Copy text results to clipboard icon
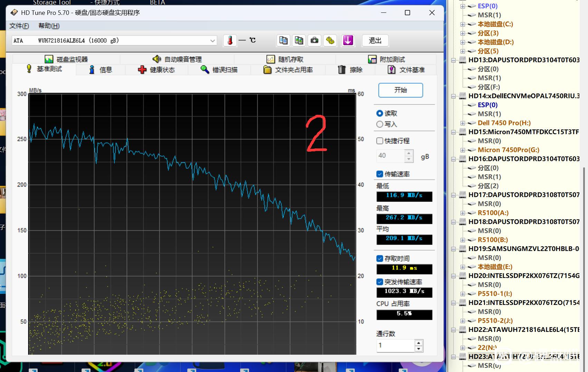The height and width of the screenshot is (372, 588). (x=283, y=40)
